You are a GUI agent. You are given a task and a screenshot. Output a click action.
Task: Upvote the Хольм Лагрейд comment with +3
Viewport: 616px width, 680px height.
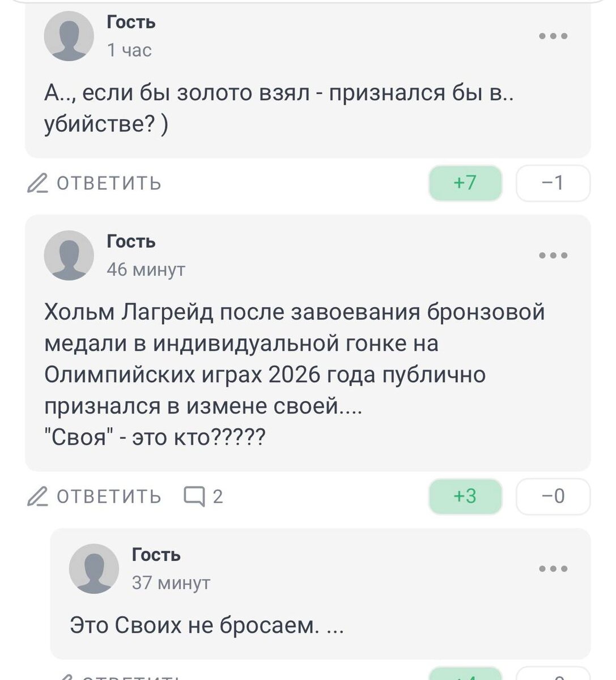click(465, 496)
